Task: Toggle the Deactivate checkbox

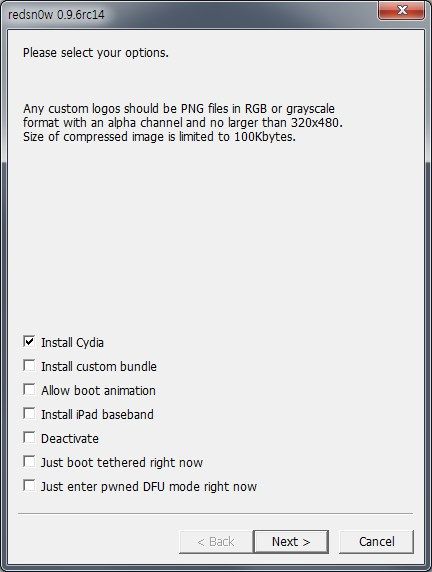Action: [x=29, y=437]
